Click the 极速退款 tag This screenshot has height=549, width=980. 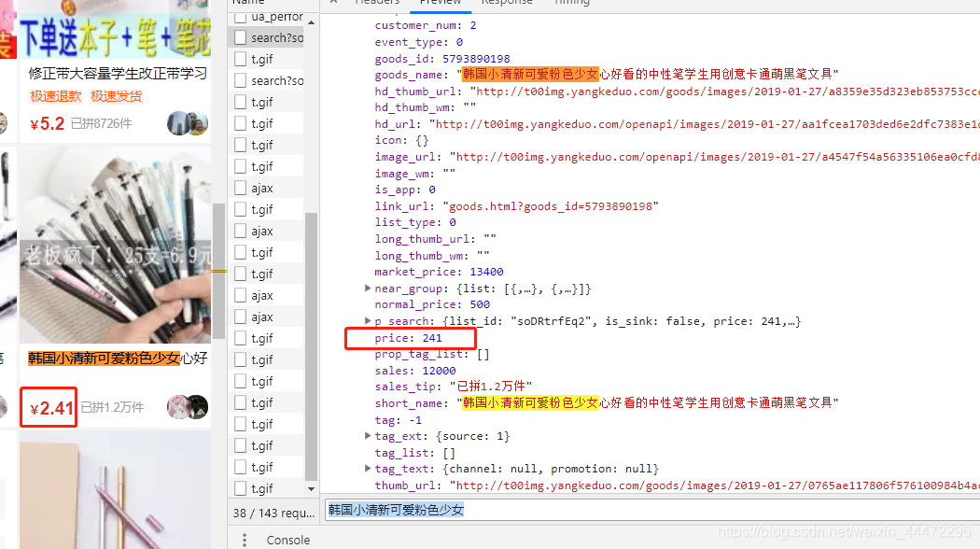[56, 96]
